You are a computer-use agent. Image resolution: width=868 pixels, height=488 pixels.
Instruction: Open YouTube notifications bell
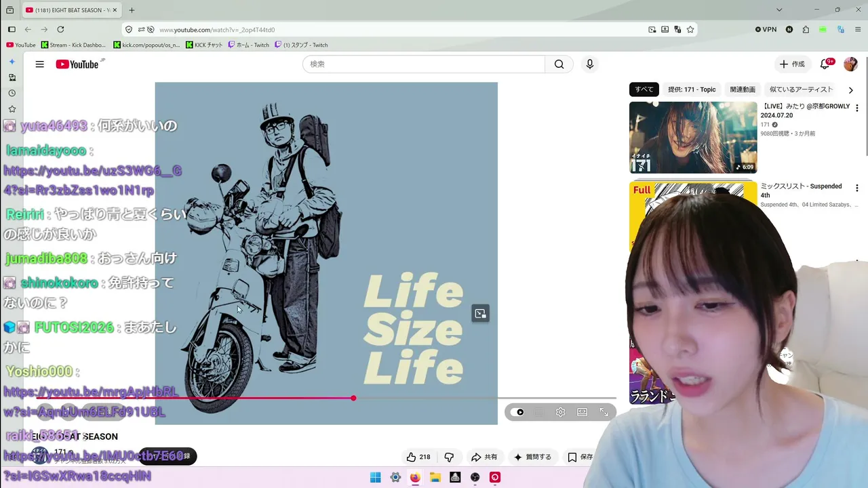(x=825, y=64)
